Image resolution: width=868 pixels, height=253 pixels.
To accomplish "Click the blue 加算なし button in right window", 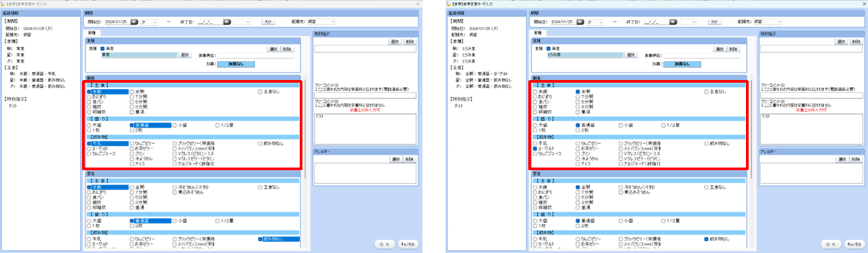I will pyautogui.click(x=682, y=64).
